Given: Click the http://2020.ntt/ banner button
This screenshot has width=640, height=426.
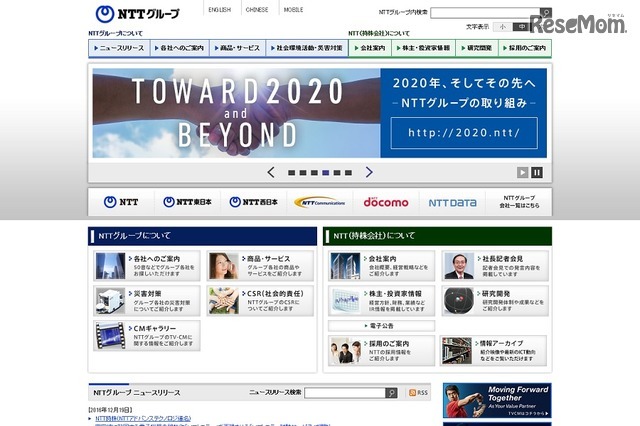Looking at the screenshot, I should (x=464, y=133).
